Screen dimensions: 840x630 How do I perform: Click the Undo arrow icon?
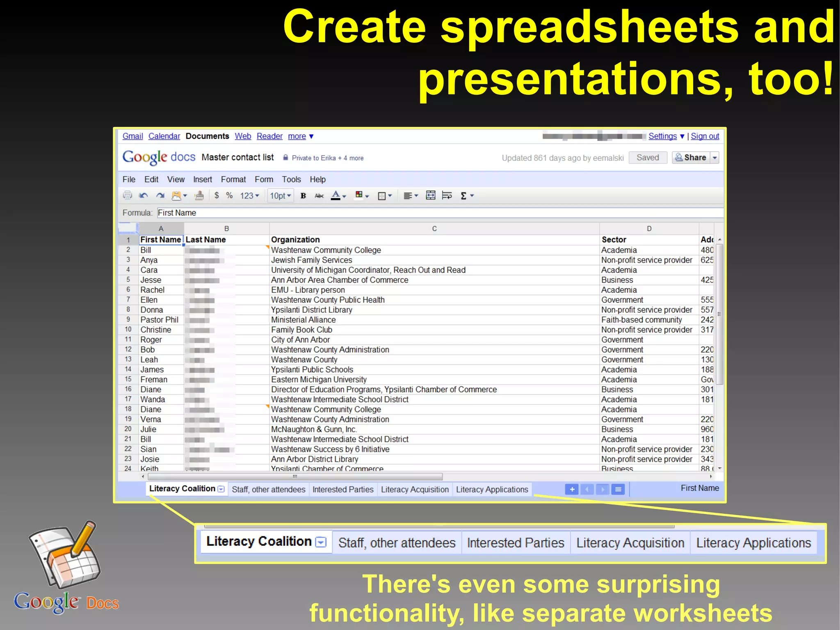143,196
